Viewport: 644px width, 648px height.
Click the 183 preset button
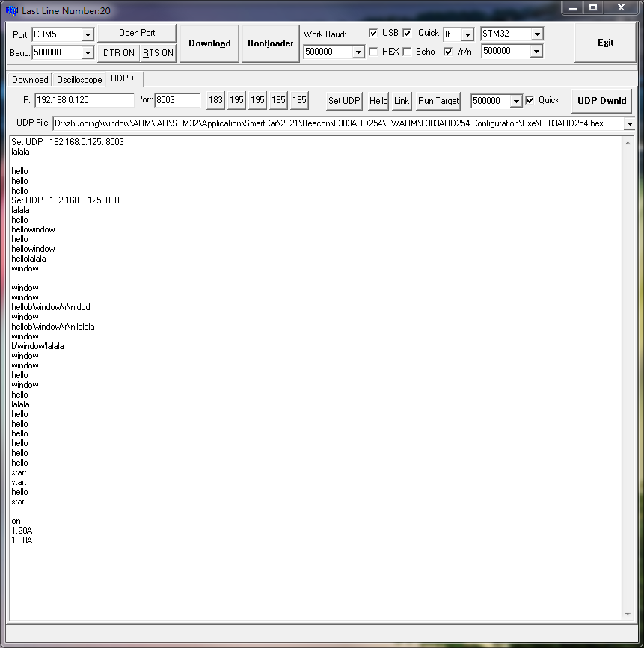pos(215,100)
